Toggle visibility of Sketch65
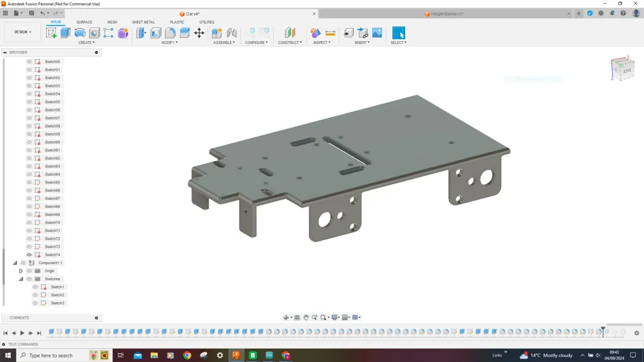The image size is (644, 362). [29, 182]
